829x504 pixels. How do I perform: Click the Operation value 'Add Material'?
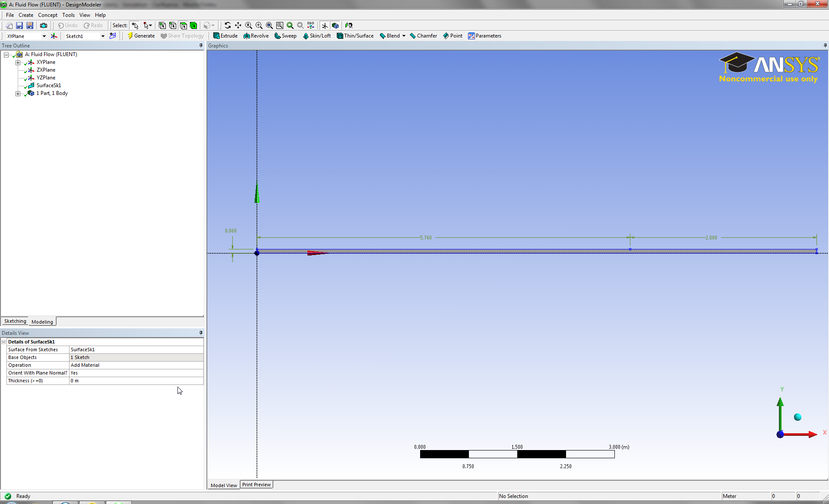[x=136, y=365]
